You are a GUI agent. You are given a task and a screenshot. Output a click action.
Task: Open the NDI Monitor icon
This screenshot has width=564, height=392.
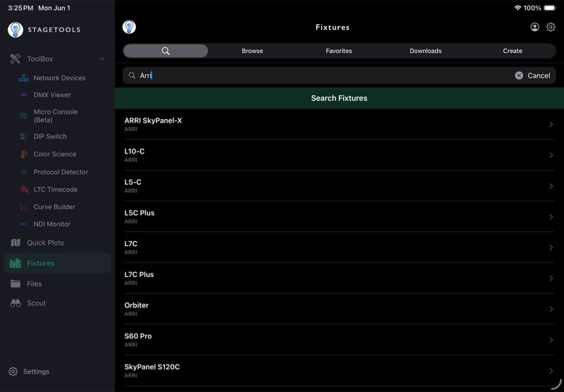tap(23, 224)
